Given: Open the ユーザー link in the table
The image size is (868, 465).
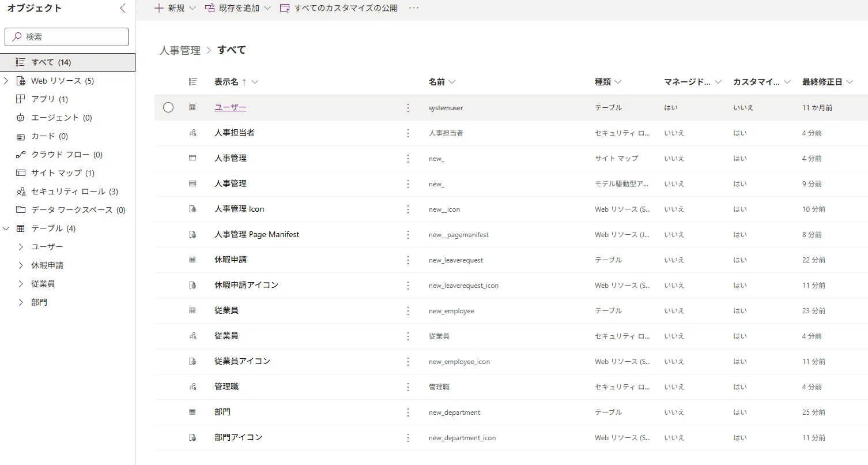Looking at the screenshot, I should click(x=231, y=107).
